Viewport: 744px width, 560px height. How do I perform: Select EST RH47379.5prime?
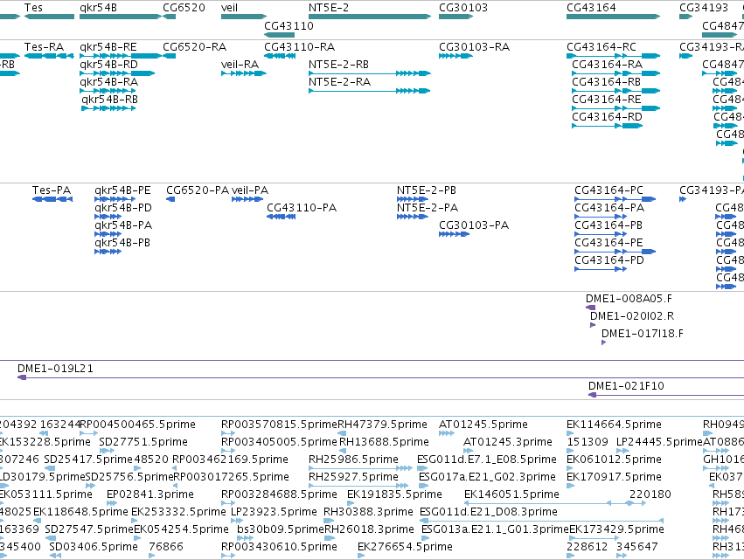pyautogui.click(x=342, y=433)
